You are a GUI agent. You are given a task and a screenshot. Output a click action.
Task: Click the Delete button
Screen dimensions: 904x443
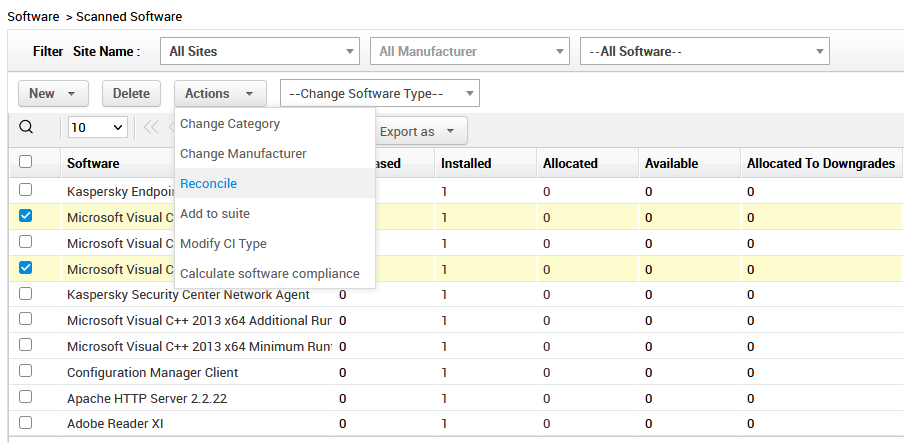coord(131,94)
